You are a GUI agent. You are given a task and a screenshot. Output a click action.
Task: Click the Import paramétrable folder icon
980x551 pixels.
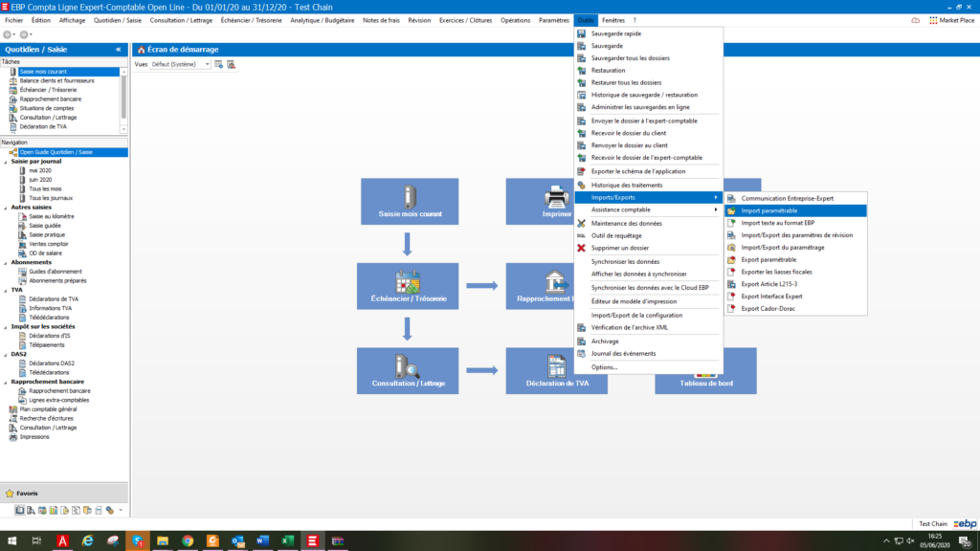731,210
